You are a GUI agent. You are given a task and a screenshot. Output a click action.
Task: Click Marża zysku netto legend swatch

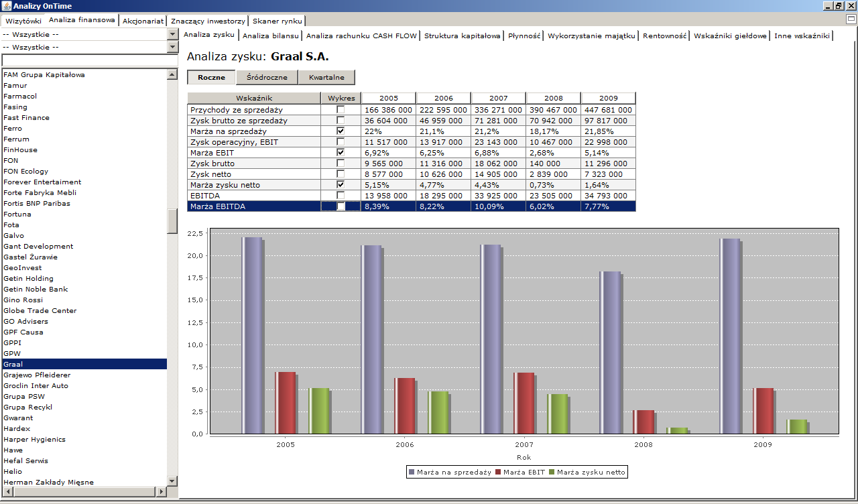pos(552,472)
